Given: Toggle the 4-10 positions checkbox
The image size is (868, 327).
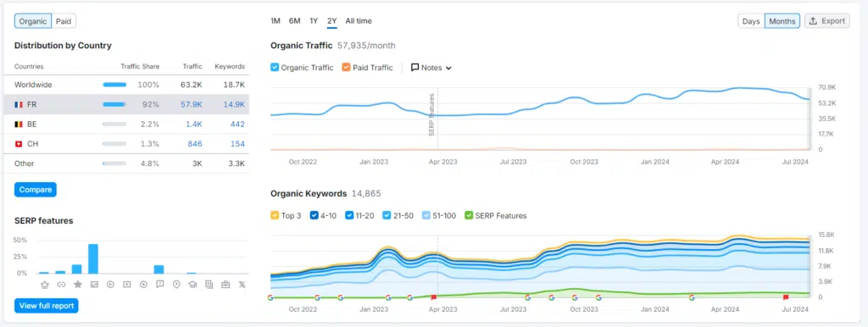Looking at the screenshot, I should [314, 216].
